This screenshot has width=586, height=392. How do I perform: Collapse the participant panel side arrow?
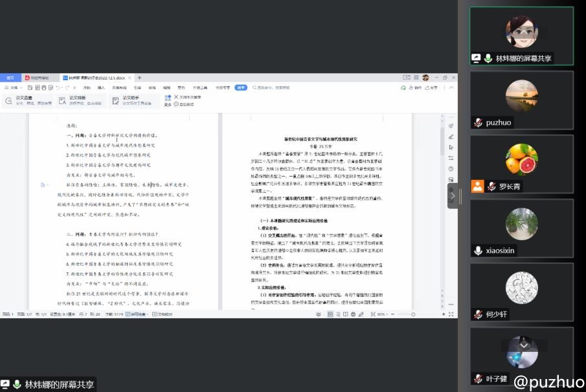click(x=453, y=195)
